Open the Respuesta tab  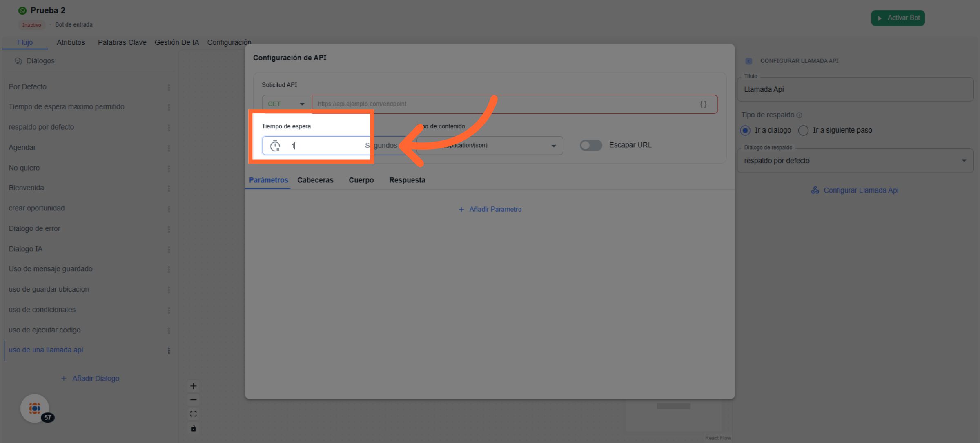(407, 180)
